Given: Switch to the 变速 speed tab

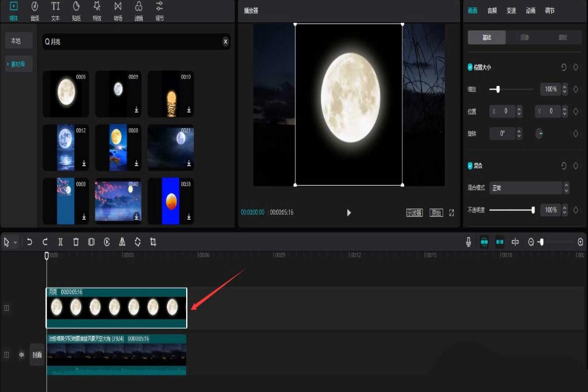Looking at the screenshot, I should pos(511,11).
